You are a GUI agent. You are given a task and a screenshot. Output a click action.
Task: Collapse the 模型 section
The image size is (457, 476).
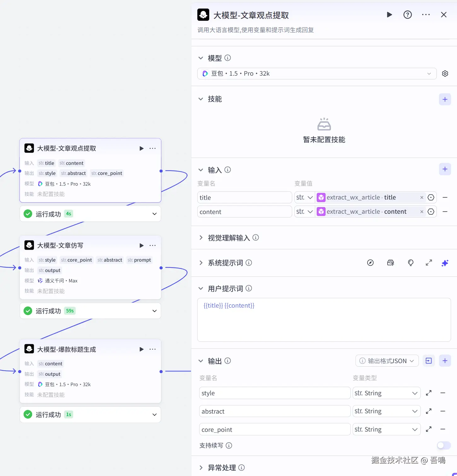pos(201,58)
